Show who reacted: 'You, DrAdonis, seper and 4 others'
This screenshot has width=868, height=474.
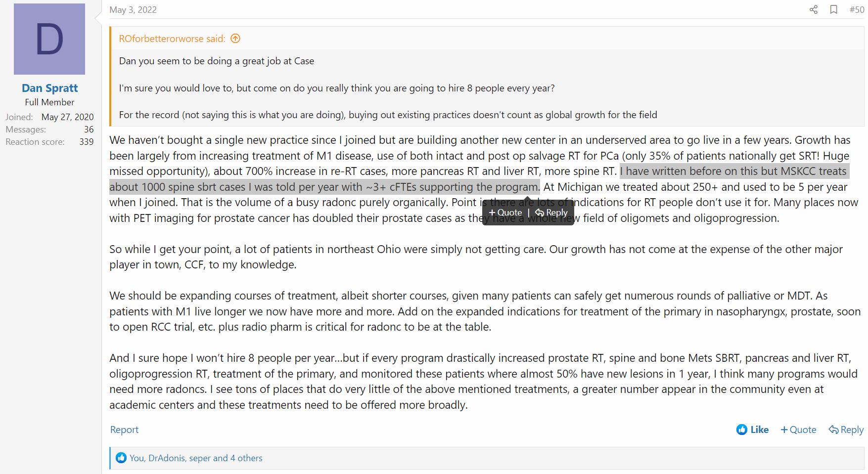[196, 458]
